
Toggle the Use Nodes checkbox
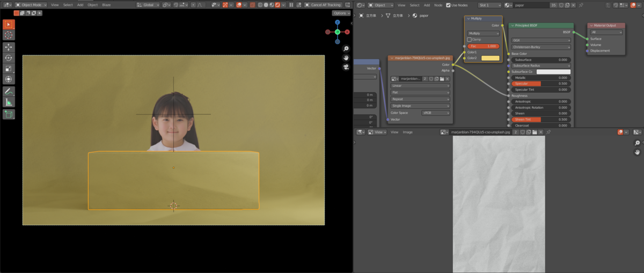coord(449,5)
